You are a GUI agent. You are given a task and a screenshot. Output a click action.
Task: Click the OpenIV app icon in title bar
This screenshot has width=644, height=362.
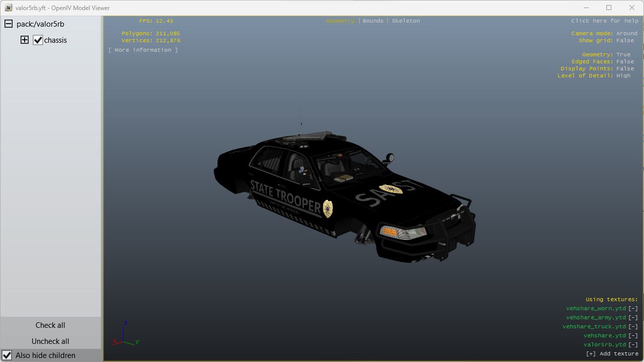click(x=8, y=8)
